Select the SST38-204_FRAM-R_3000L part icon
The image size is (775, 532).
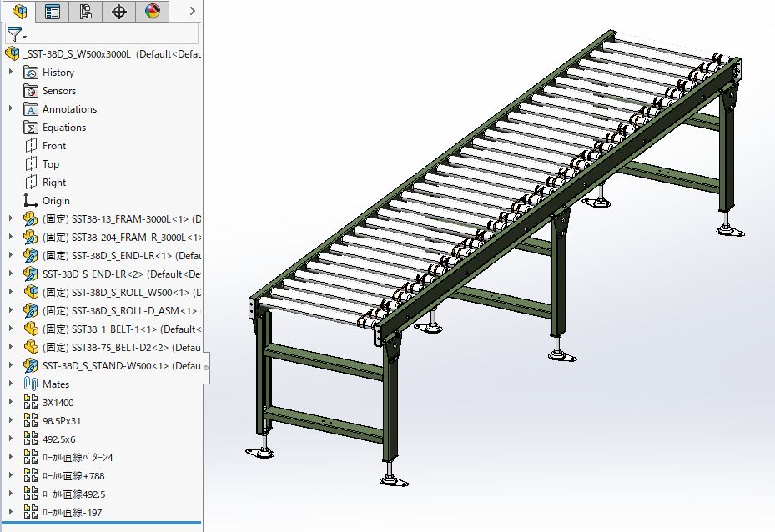[x=31, y=237]
